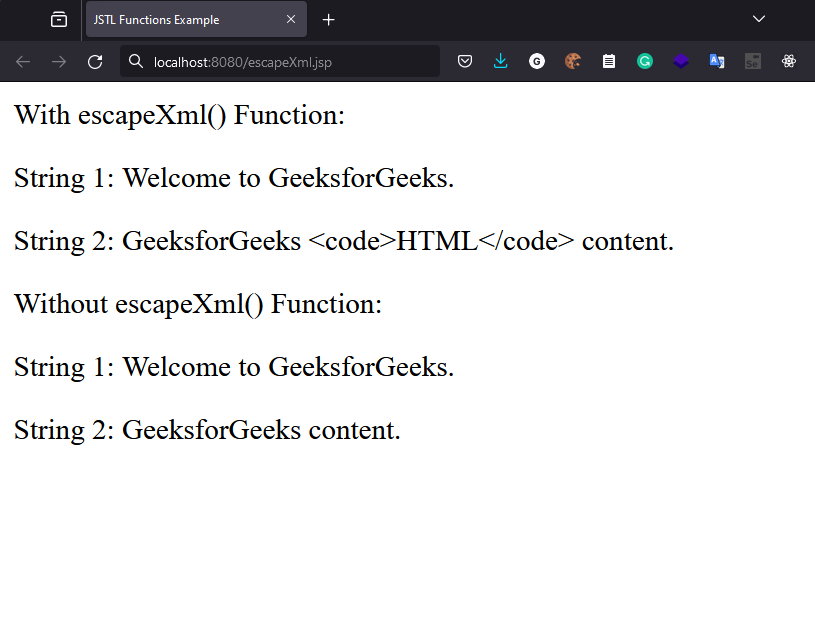Reload the current page
The width and height of the screenshot is (815, 630).
point(95,62)
